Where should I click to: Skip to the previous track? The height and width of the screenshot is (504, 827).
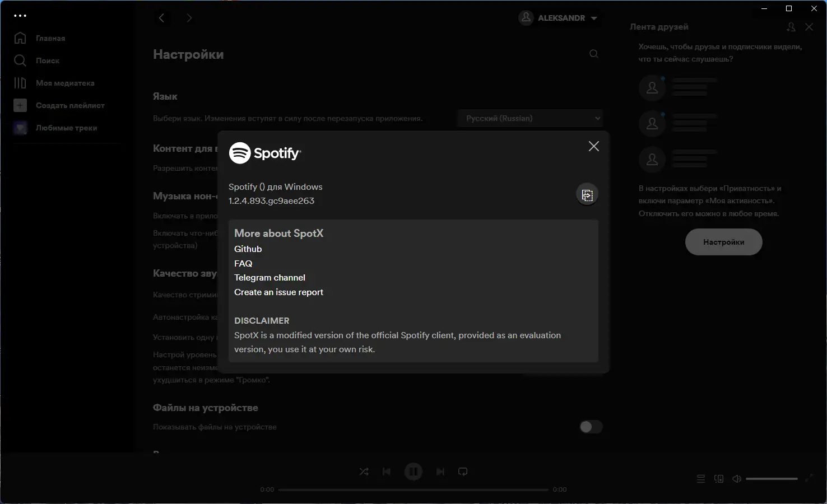click(x=387, y=472)
